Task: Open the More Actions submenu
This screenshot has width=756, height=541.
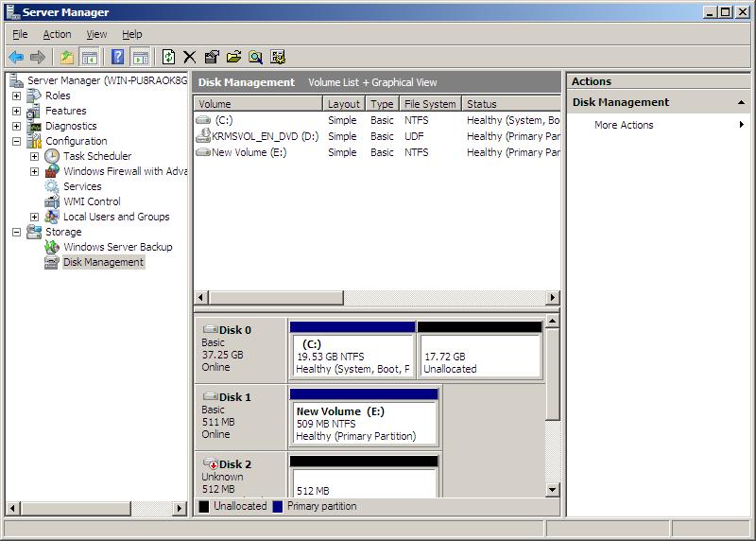Action: pos(658,125)
